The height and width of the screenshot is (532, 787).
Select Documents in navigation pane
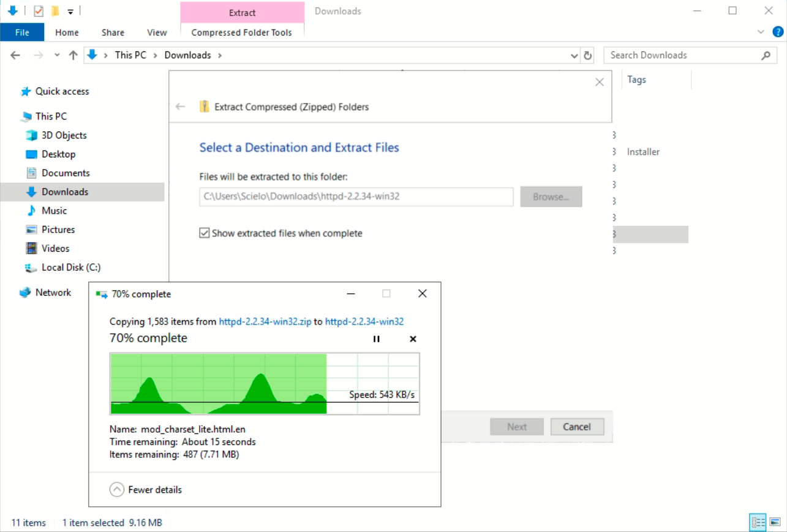66,173
